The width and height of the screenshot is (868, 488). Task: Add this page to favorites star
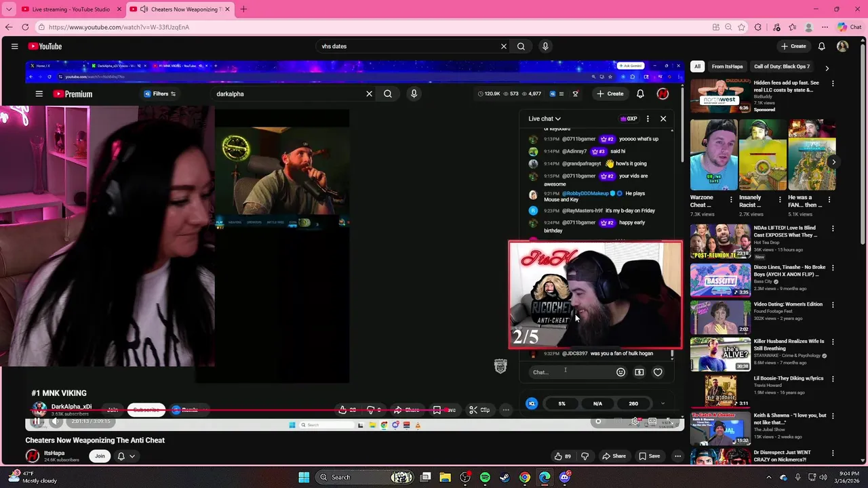(x=741, y=27)
